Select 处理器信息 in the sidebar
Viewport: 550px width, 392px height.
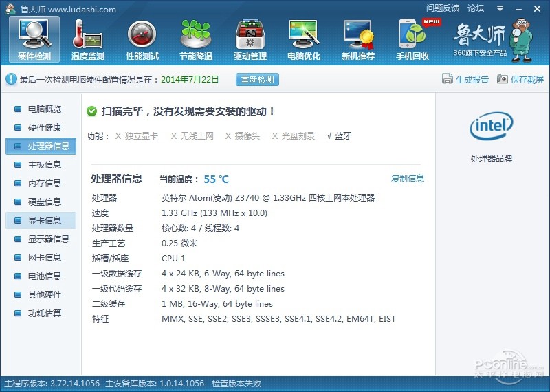[41, 146]
